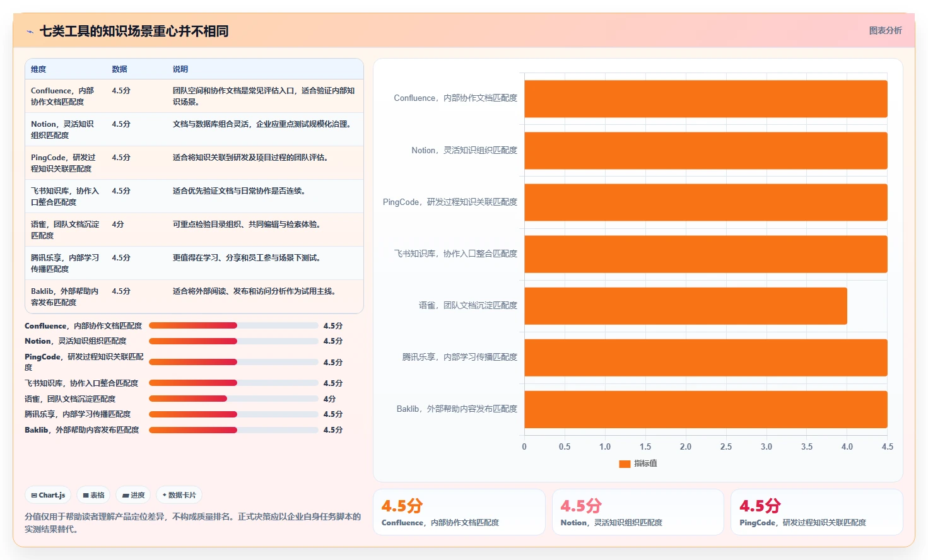
Task: Click the 数据 column header
Action: click(119, 69)
